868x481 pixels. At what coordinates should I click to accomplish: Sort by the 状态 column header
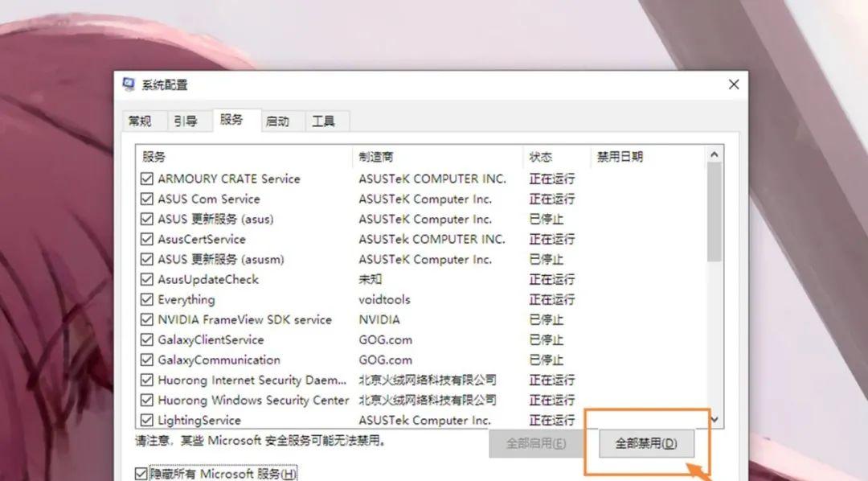click(x=557, y=157)
